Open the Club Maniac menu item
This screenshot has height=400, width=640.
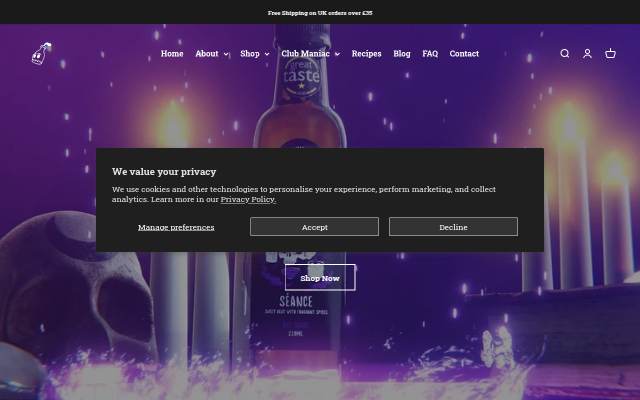(305, 53)
